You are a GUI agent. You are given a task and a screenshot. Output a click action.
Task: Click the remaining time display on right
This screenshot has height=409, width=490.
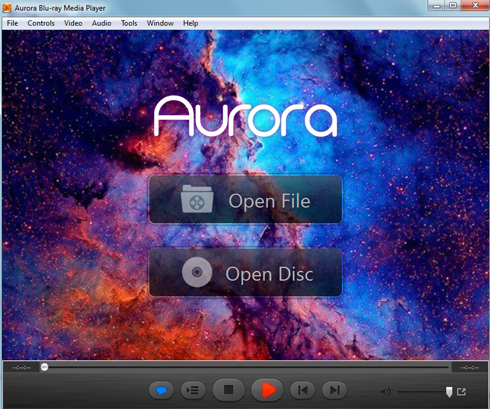(x=470, y=368)
